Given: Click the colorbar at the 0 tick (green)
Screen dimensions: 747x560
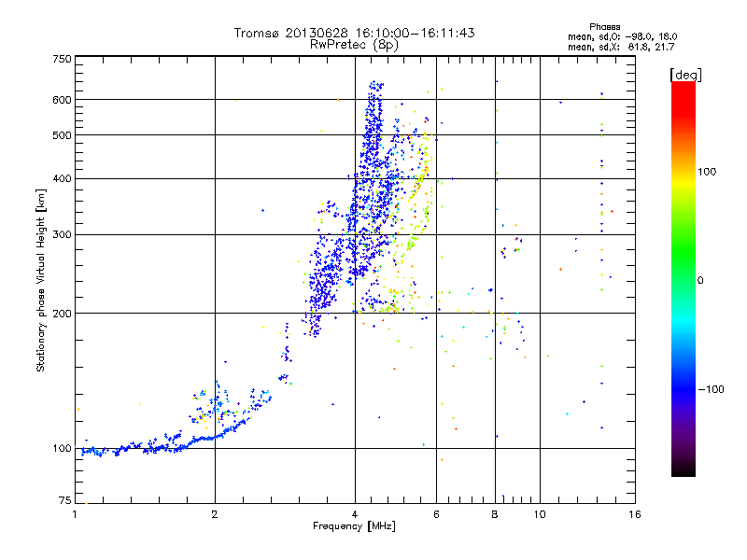Looking at the screenshot, I should pyautogui.click(x=684, y=280).
